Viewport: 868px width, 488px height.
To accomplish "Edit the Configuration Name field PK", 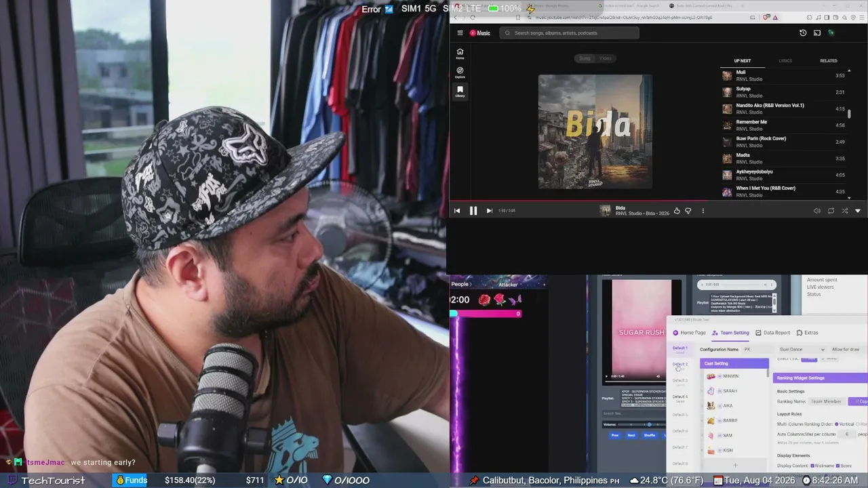I will click(757, 350).
